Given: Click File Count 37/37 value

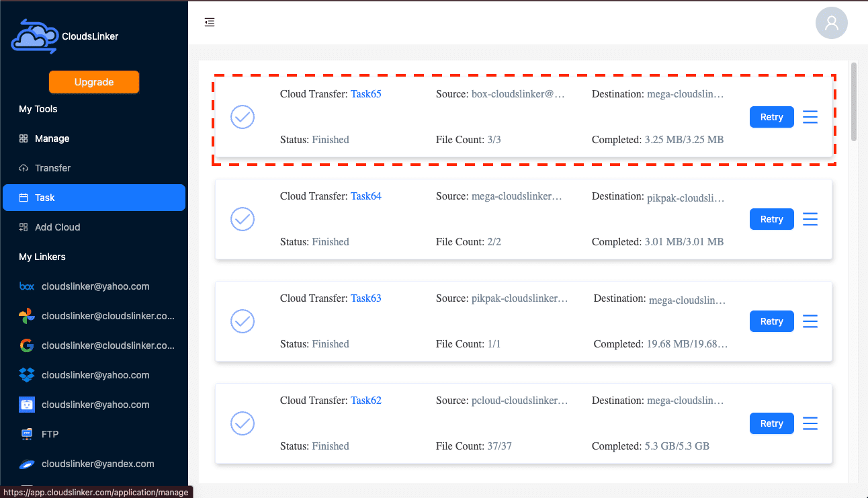Looking at the screenshot, I should point(499,446).
